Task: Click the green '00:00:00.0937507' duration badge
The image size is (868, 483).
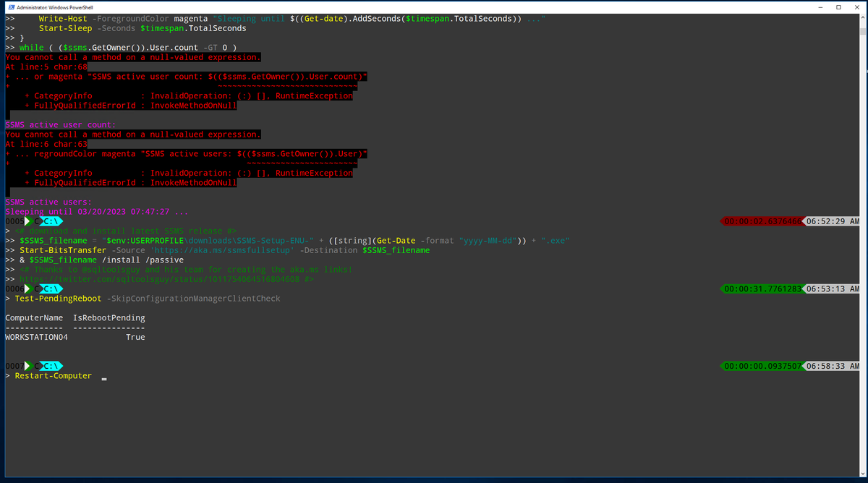Action: click(x=762, y=367)
